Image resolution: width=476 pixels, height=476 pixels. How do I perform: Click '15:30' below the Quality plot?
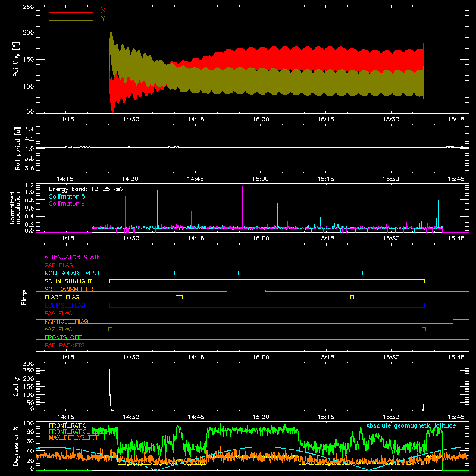[x=391, y=417]
